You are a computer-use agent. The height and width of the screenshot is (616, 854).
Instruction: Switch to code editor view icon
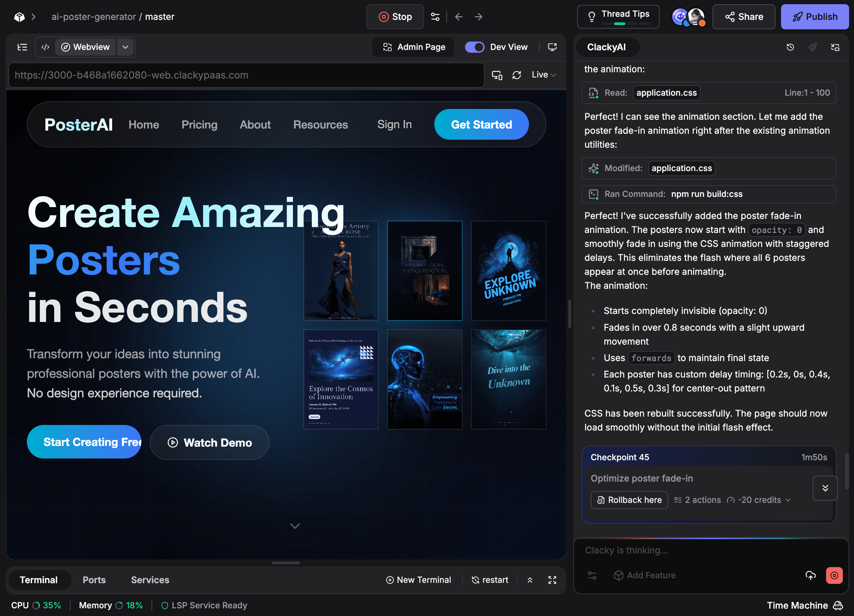[x=45, y=47]
